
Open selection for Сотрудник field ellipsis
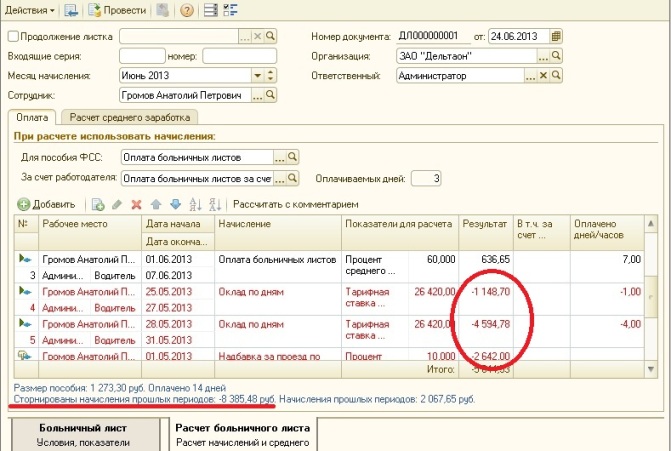point(255,95)
